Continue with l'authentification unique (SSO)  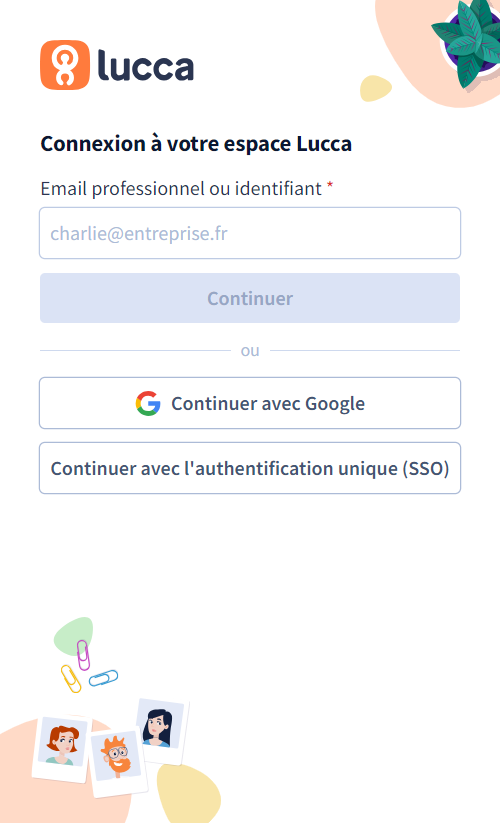250,468
